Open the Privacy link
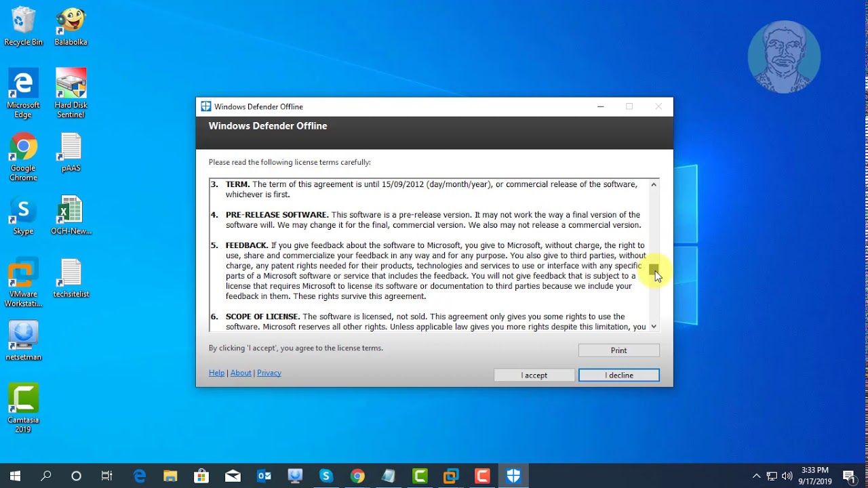This screenshot has width=868, height=488. (x=269, y=373)
